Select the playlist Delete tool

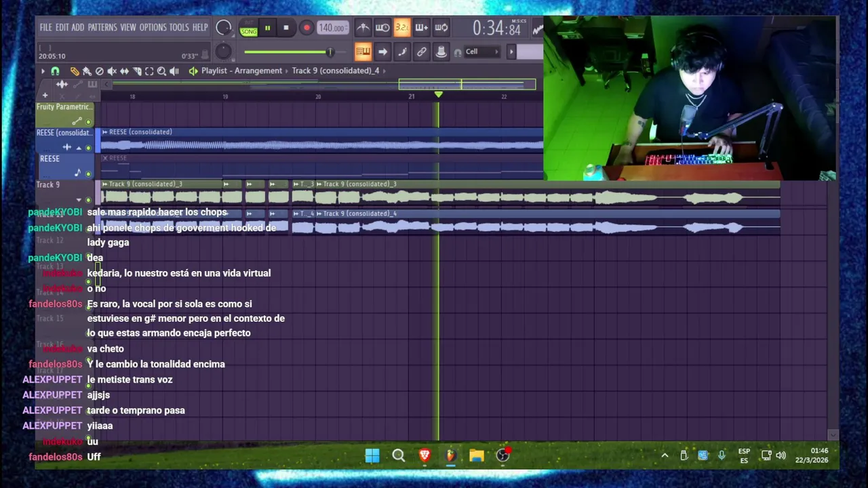(x=100, y=70)
